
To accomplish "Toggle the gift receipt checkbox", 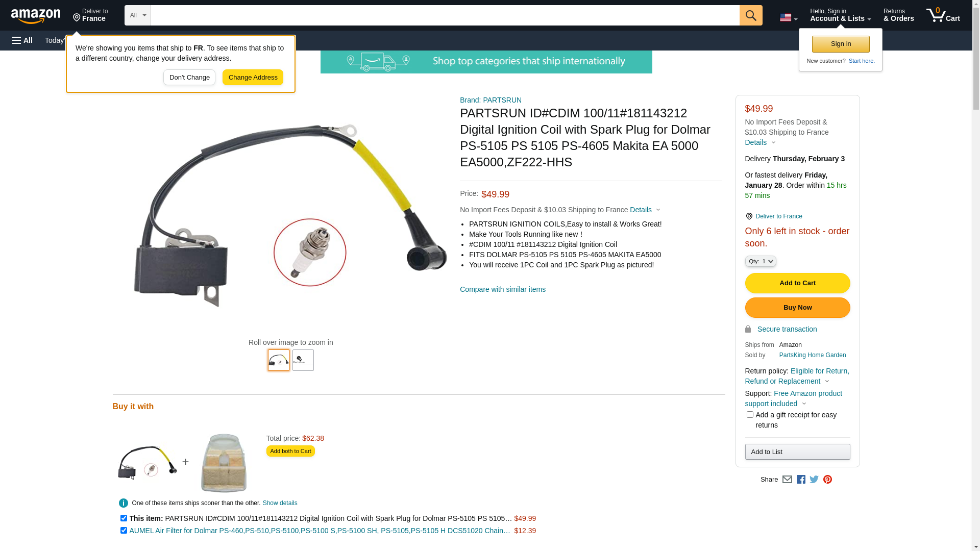I will click(749, 414).
